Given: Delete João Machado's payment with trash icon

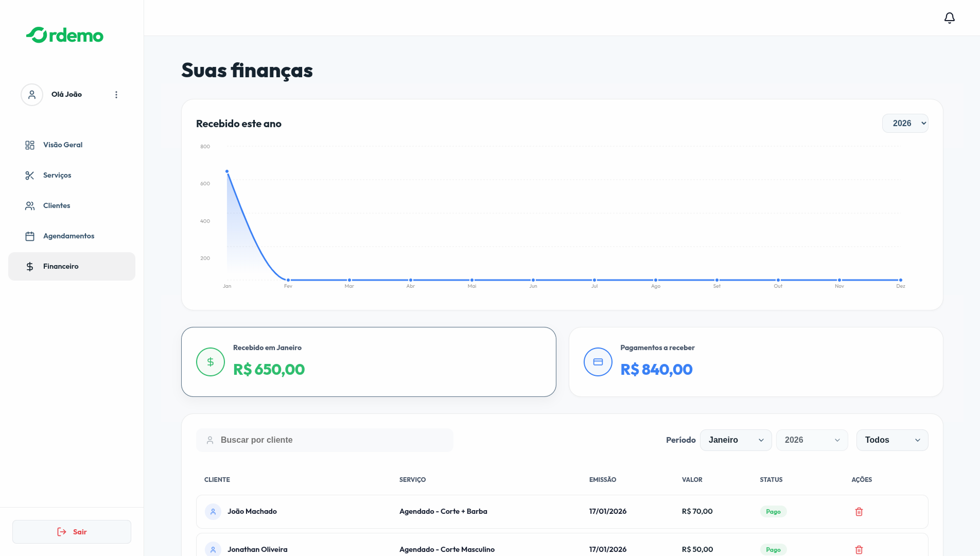Looking at the screenshot, I should tap(859, 512).
